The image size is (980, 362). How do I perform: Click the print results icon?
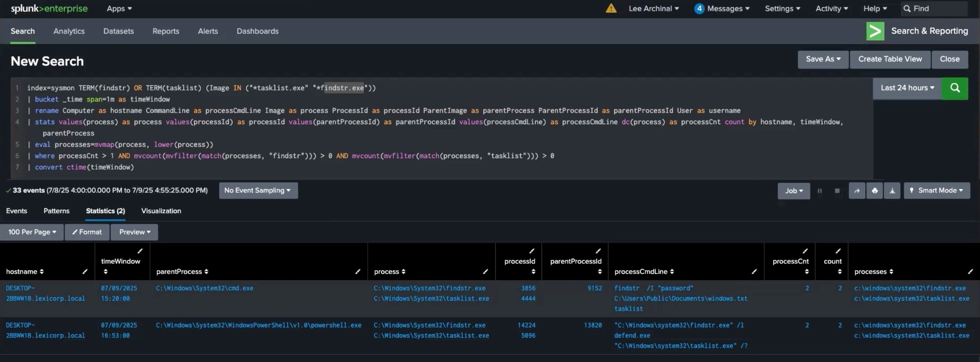point(875,191)
